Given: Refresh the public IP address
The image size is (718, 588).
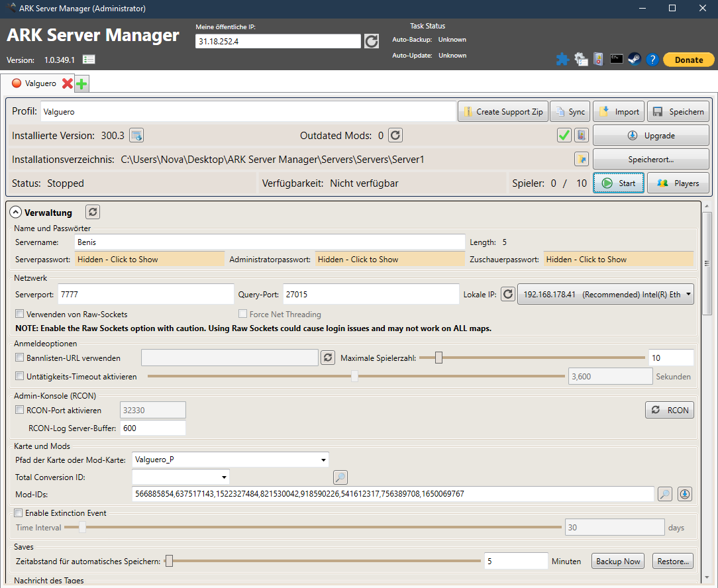Looking at the screenshot, I should point(372,41).
